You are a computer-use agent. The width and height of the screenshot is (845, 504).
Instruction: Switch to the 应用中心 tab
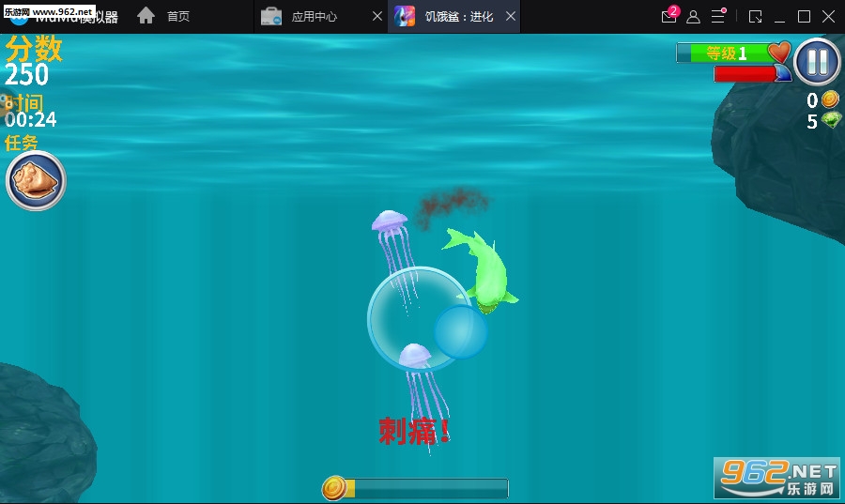pyautogui.click(x=313, y=17)
